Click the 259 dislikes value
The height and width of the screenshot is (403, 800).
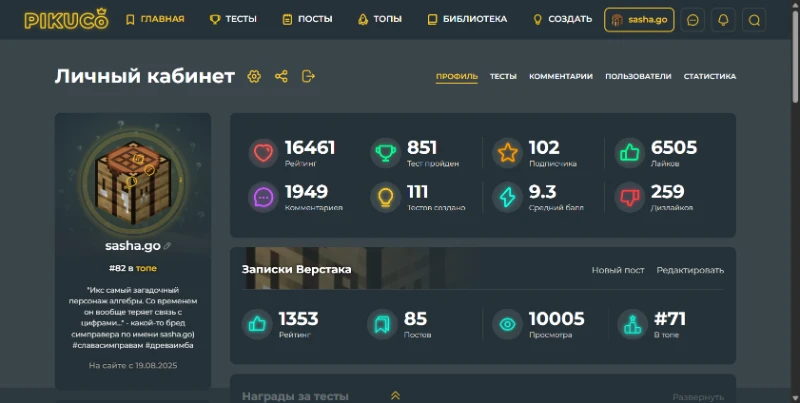[667, 192]
